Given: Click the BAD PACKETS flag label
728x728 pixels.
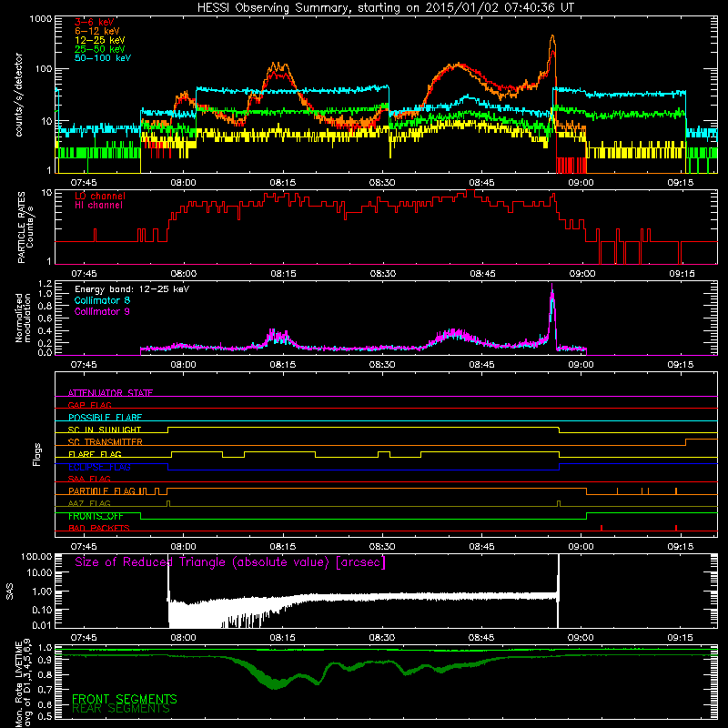Looking at the screenshot, I should coord(99,528).
